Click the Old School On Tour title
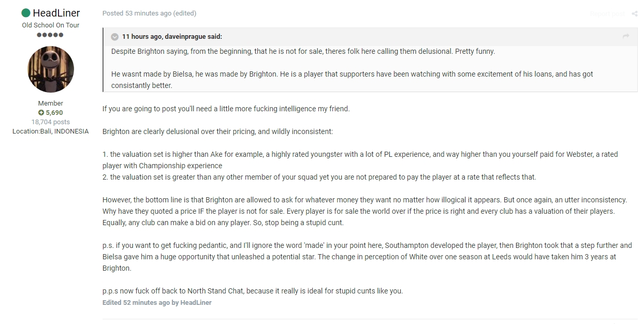The image size is (644, 324). click(51, 25)
